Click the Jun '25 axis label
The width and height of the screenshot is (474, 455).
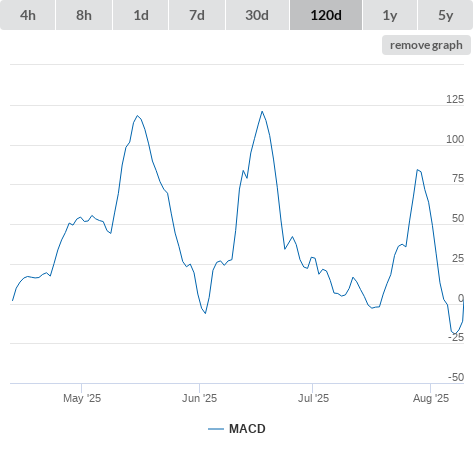[x=199, y=398]
